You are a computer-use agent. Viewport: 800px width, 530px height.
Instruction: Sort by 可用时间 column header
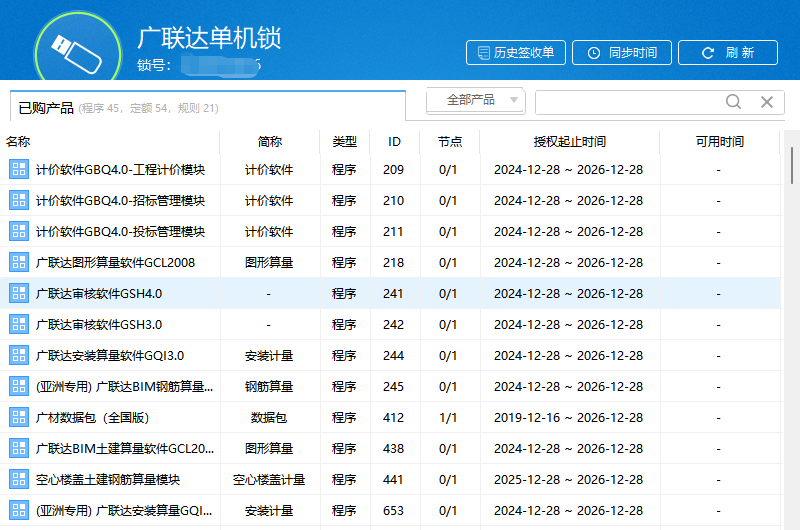point(719,141)
